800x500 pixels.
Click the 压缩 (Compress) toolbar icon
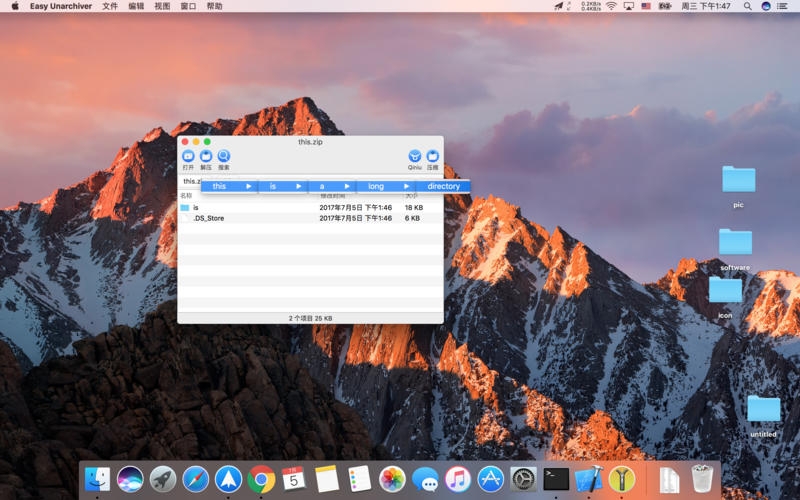point(433,157)
